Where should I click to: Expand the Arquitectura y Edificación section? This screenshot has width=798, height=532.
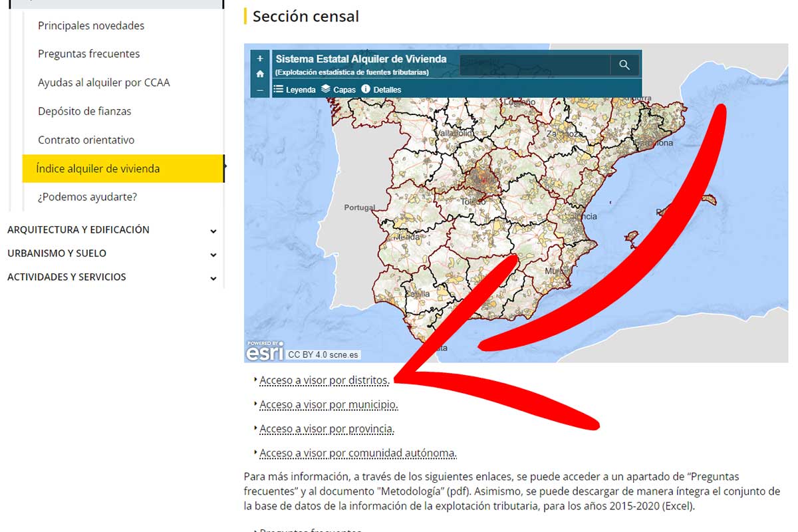tap(213, 231)
